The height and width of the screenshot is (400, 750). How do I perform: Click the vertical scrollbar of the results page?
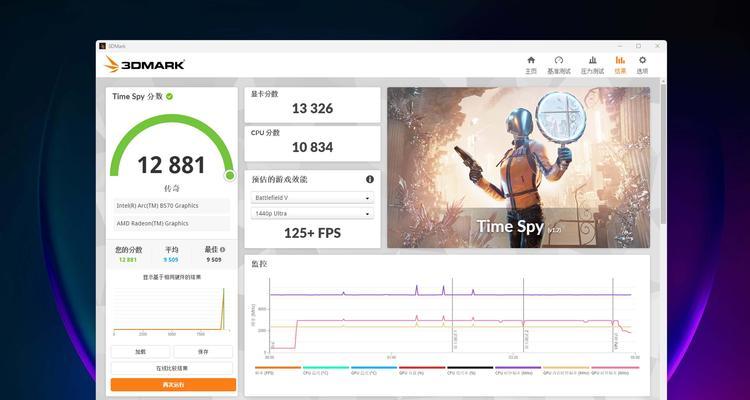click(x=663, y=153)
